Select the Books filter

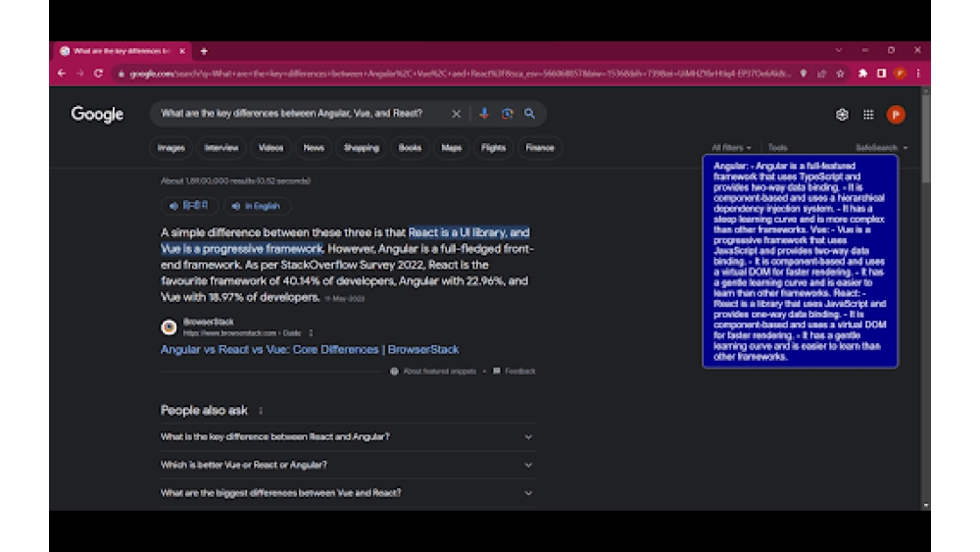tap(410, 148)
